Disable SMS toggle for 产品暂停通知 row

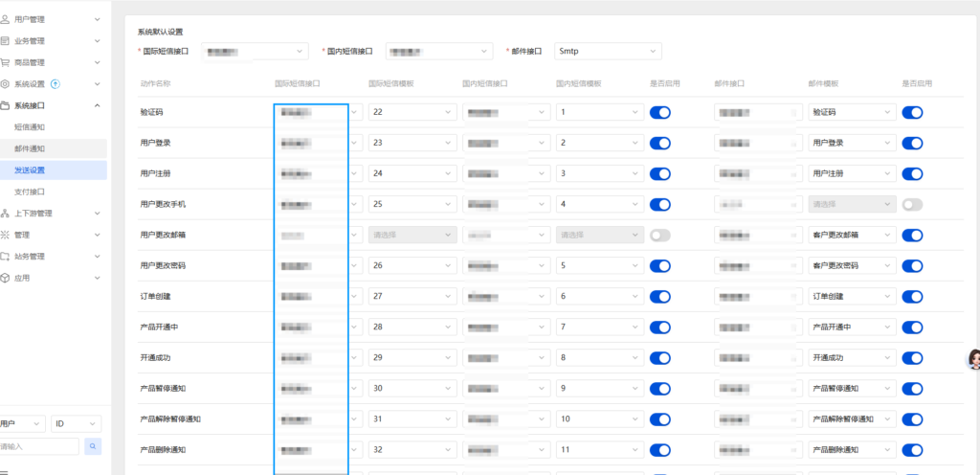[660, 389]
